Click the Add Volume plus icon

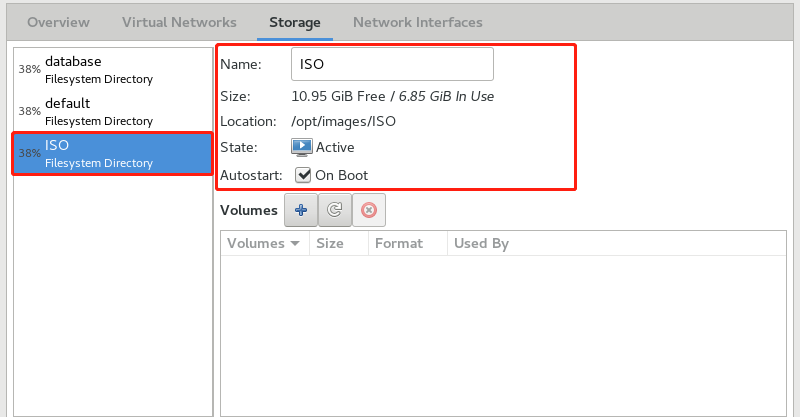[301, 210]
